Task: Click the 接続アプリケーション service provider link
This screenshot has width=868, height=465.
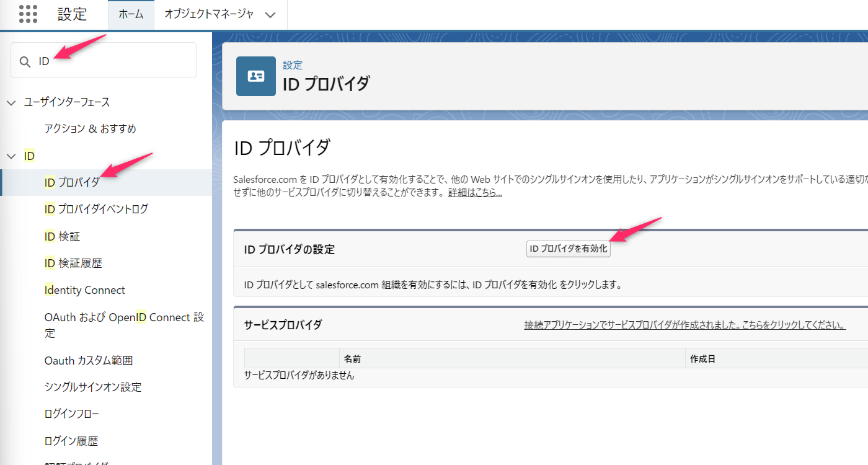Action: (x=685, y=325)
